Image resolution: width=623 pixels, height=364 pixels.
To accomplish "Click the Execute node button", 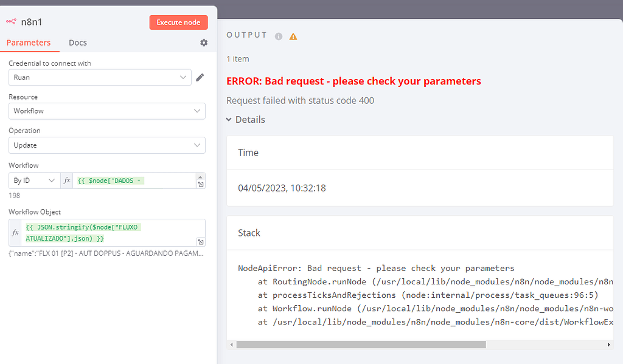I will point(178,22).
